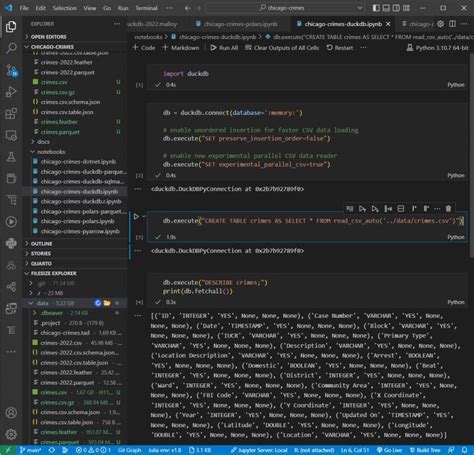This screenshot has width=474, height=455.
Task: Open remote window indicator in status bar
Action: pyautogui.click(x=8, y=450)
